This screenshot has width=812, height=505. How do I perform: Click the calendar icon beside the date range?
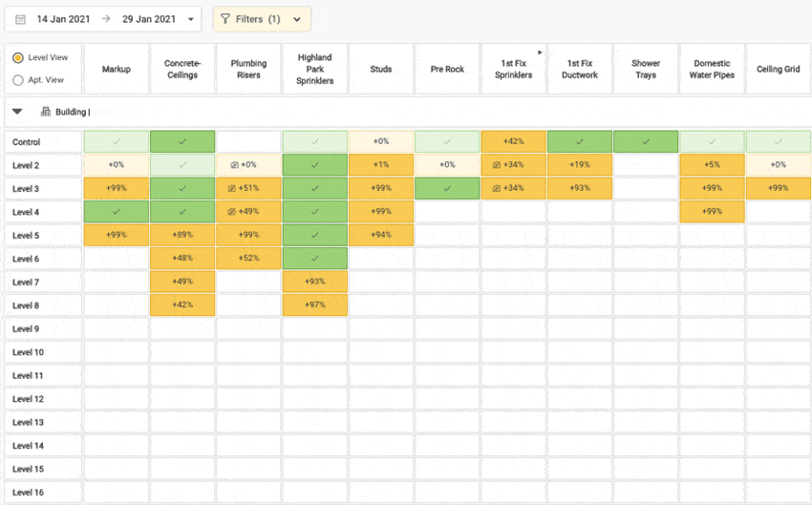(21, 19)
